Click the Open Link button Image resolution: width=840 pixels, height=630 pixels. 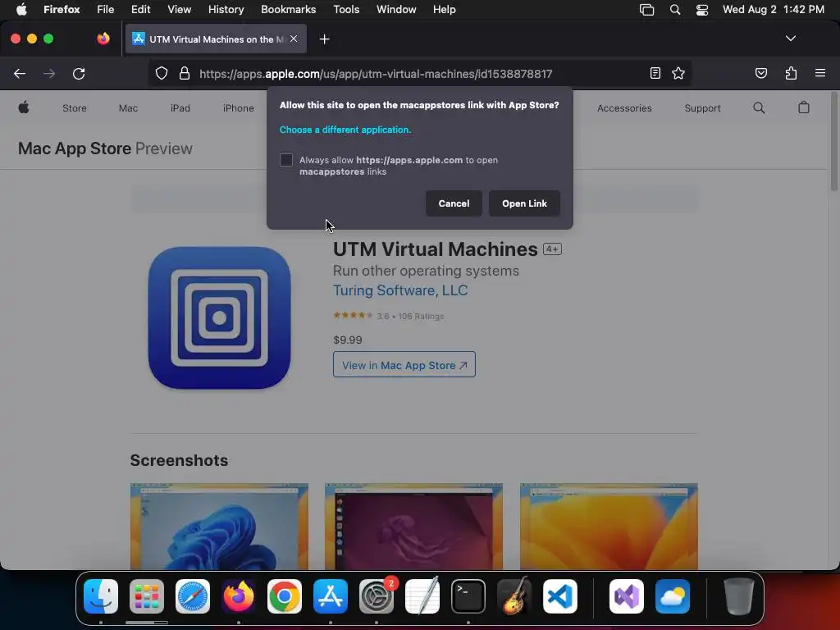524,203
